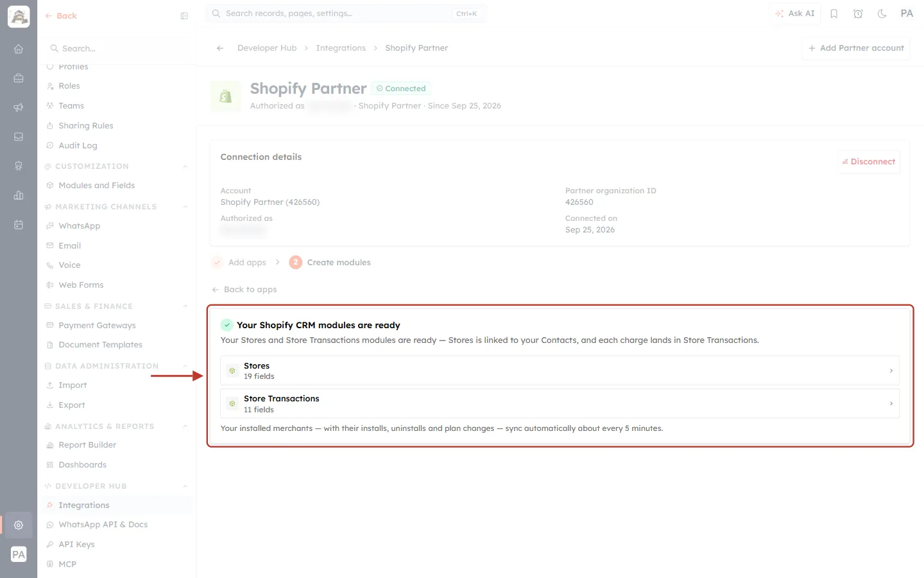This screenshot has width=924, height=578.
Task: Click the Add apps step
Action: click(x=239, y=263)
